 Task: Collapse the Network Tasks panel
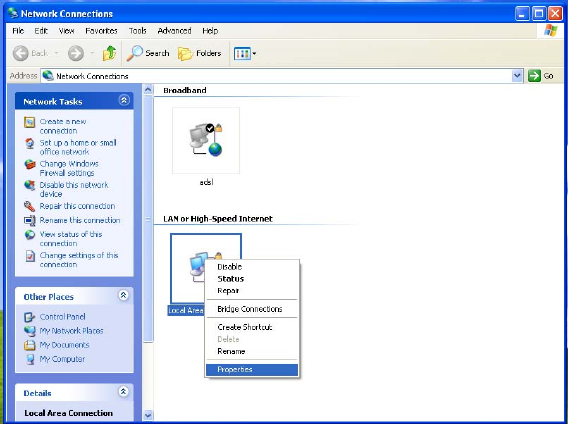tap(124, 100)
